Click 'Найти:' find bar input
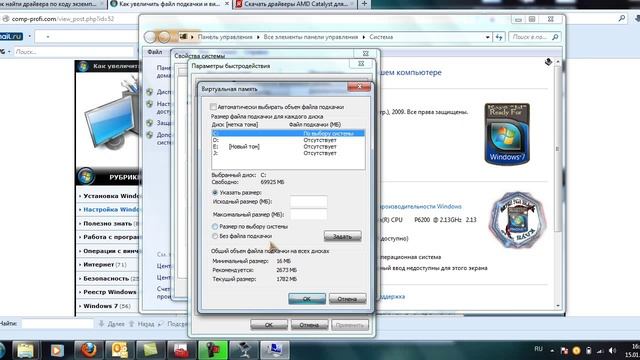 pyautogui.click(x=57, y=324)
